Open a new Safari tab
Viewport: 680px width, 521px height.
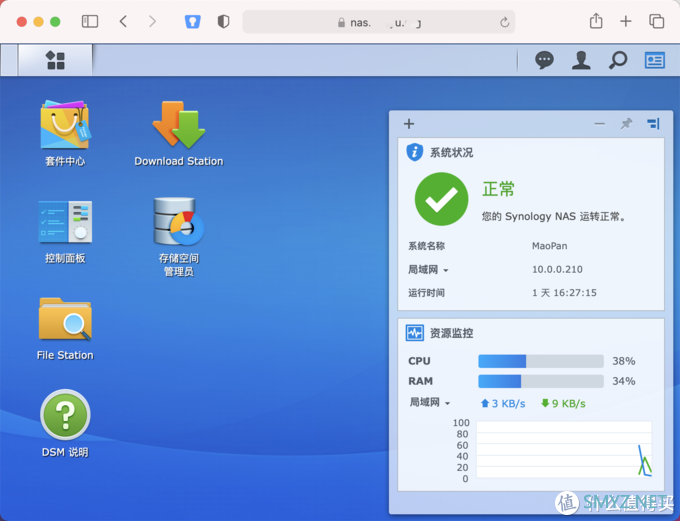click(x=625, y=21)
